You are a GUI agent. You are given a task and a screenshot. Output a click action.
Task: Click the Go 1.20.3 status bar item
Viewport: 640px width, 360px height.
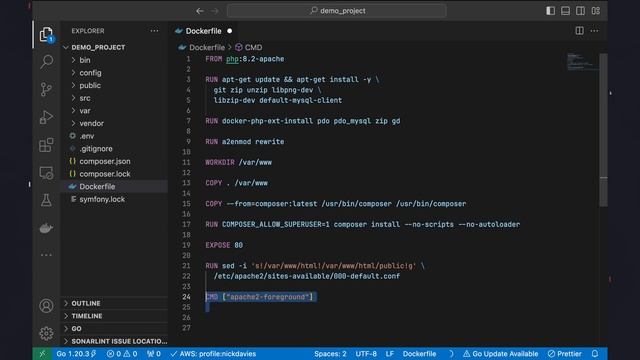click(76, 354)
